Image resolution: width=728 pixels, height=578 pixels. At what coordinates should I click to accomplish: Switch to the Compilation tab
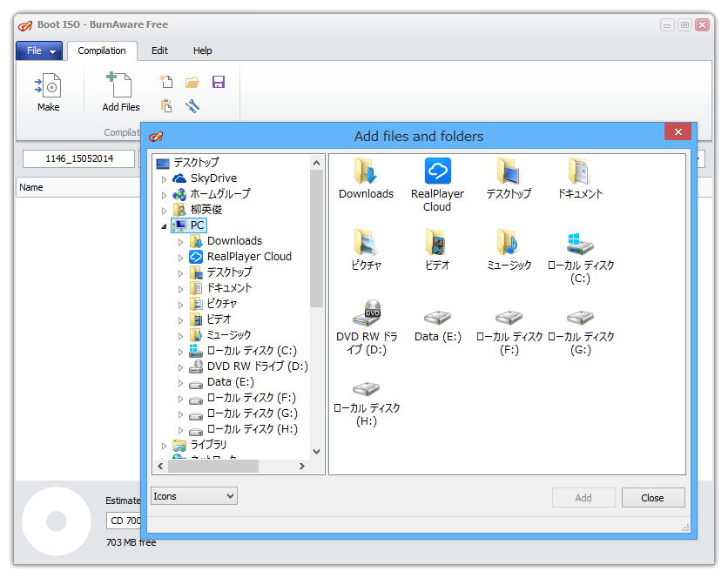[102, 50]
